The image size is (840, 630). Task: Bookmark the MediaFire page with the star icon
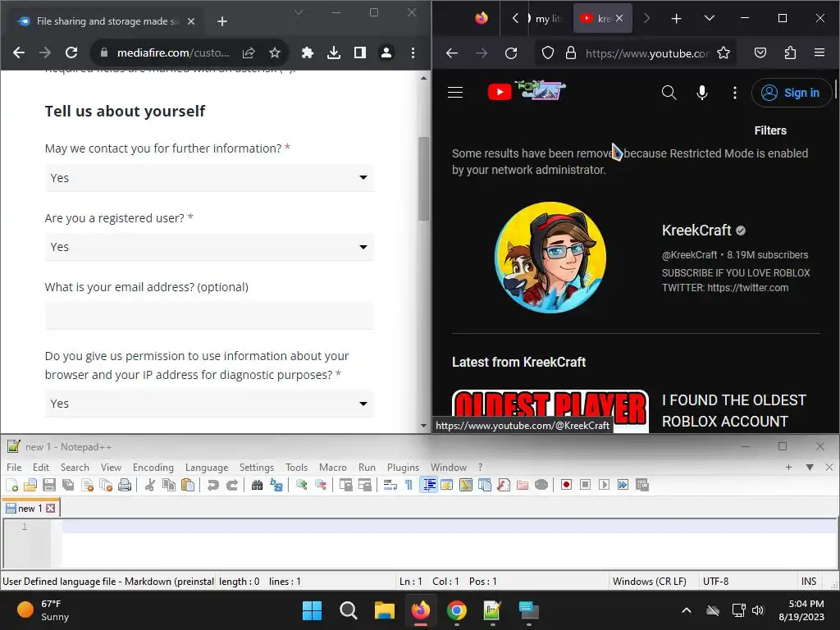[x=275, y=53]
